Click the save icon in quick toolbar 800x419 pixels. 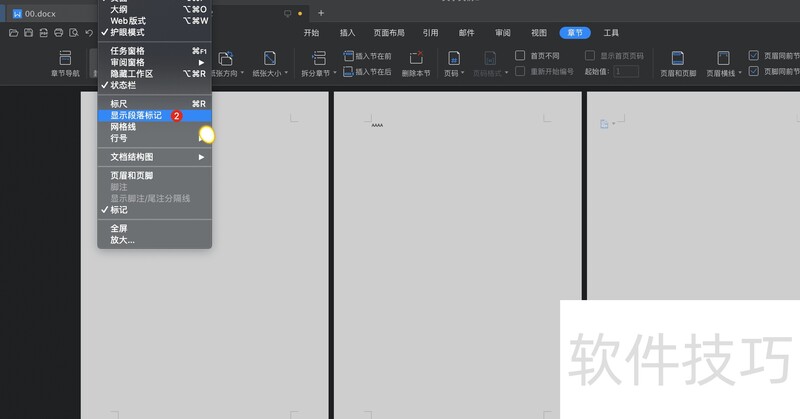[x=28, y=33]
